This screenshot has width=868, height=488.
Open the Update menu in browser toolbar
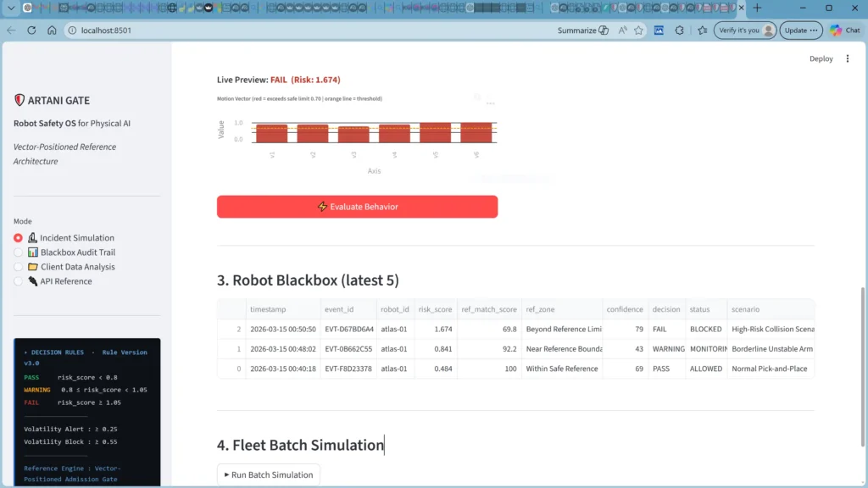[x=801, y=30]
